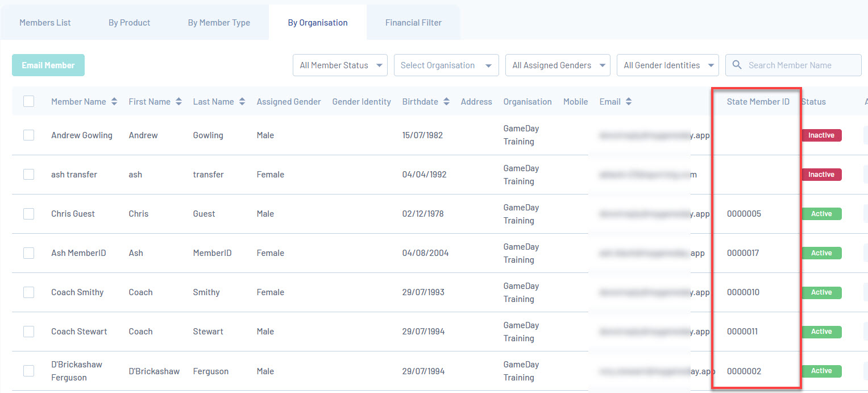Image resolution: width=868 pixels, height=393 pixels.
Task: Open the All Member Status dropdown
Action: pyautogui.click(x=340, y=65)
